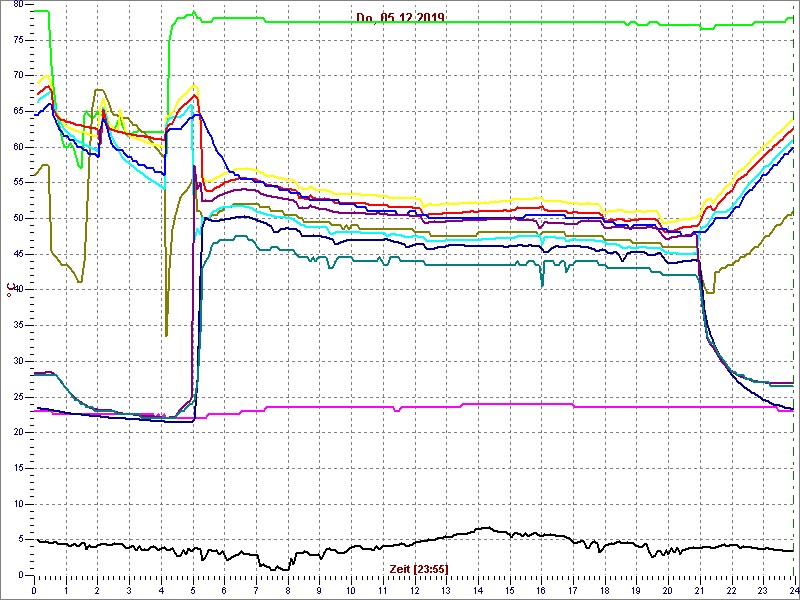The image size is (800, 600).
Task: Click hour 13 on the time axis
Action: [x=445, y=591]
